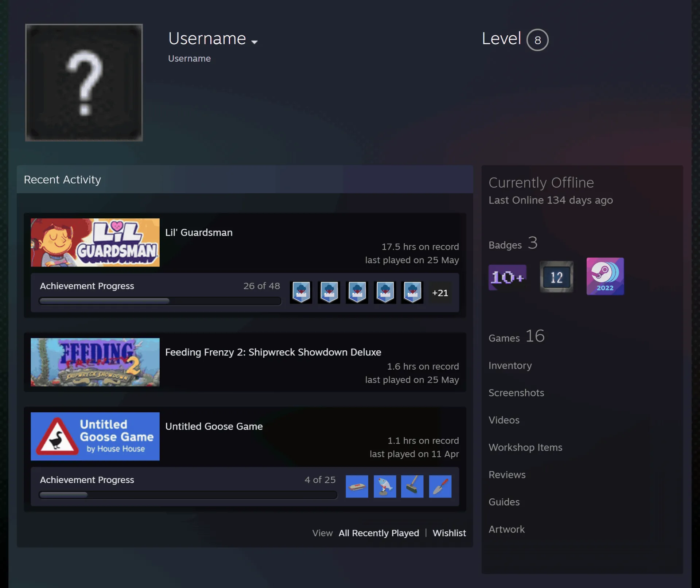Open the harmonica achievement icon for Goose Game
The height and width of the screenshot is (588, 700).
357,486
